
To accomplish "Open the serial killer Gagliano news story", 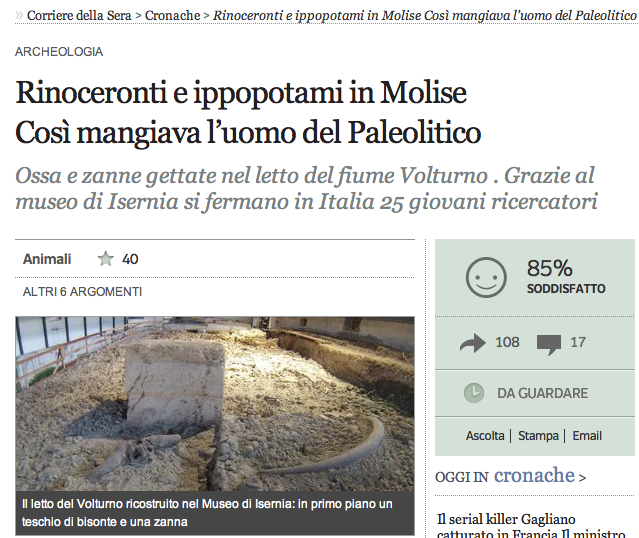I will click(531, 526).
